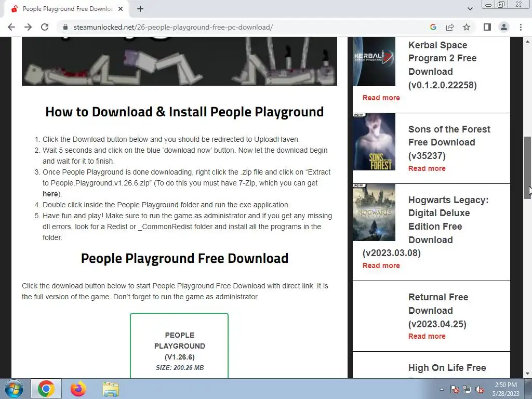Bookmark this page with star
The height and width of the screenshot is (399, 532).
point(467,27)
